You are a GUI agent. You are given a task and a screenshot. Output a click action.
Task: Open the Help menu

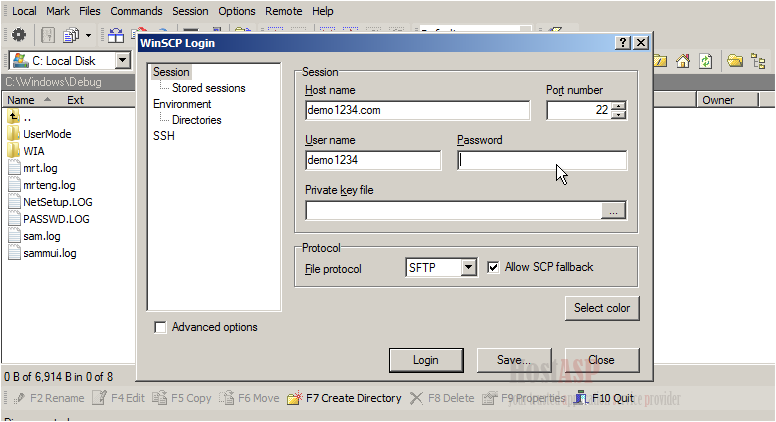click(x=323, y=11)
